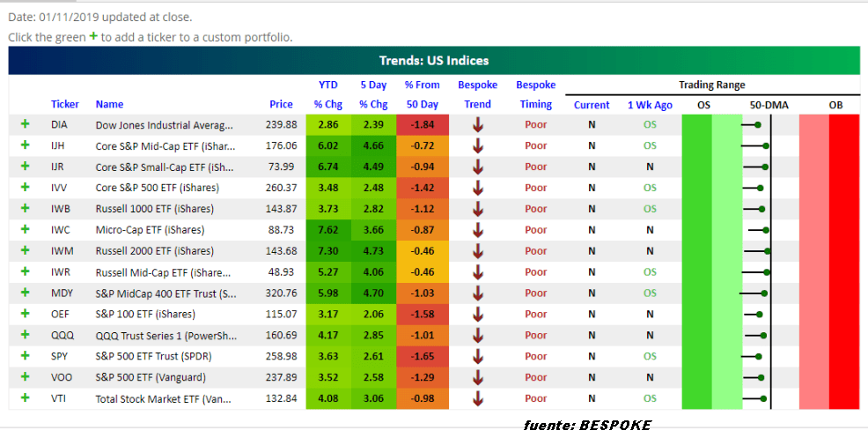Click the green plus beside IWM ticker
This screenshot has width=868, height=438.
coord(25,250)
